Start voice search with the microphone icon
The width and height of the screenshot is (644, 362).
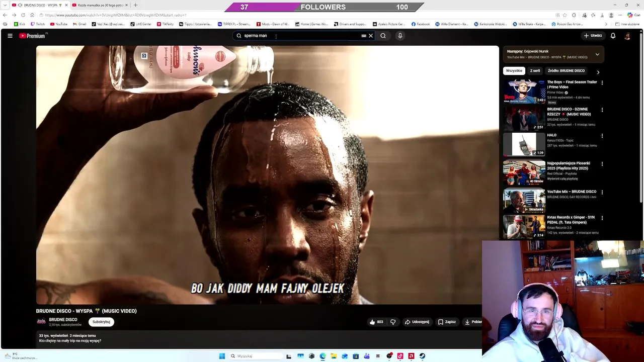click(400, 36)
